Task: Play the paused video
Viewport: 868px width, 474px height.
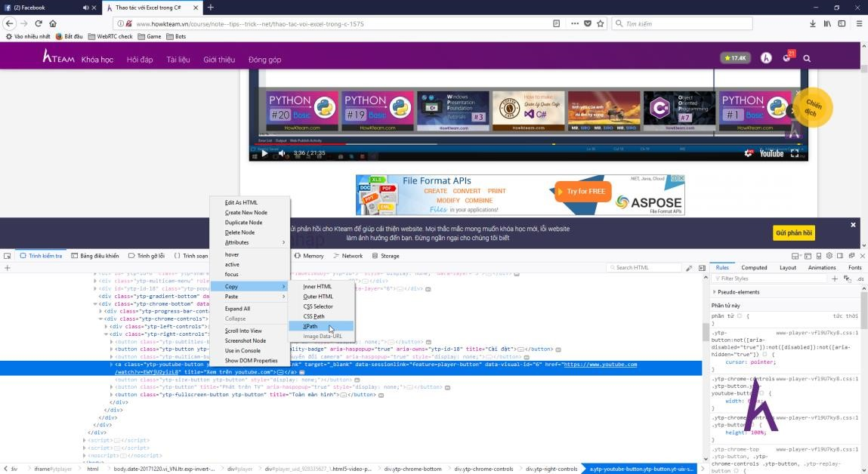Action: click(x=264, y=153)
